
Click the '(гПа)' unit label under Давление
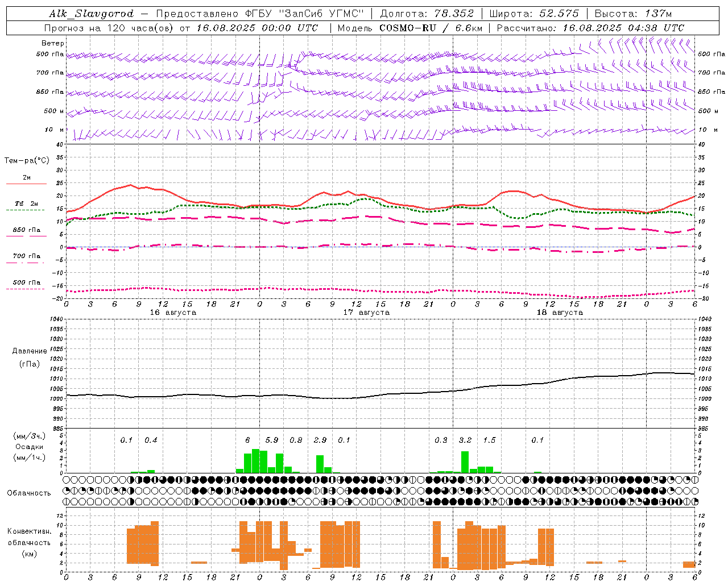tap(30, 364)
